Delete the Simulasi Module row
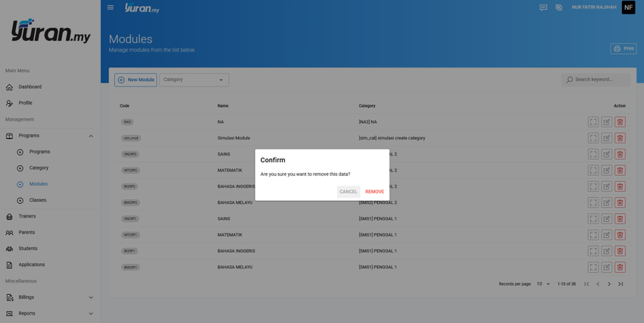644x323 pixels. pos(621,138)
